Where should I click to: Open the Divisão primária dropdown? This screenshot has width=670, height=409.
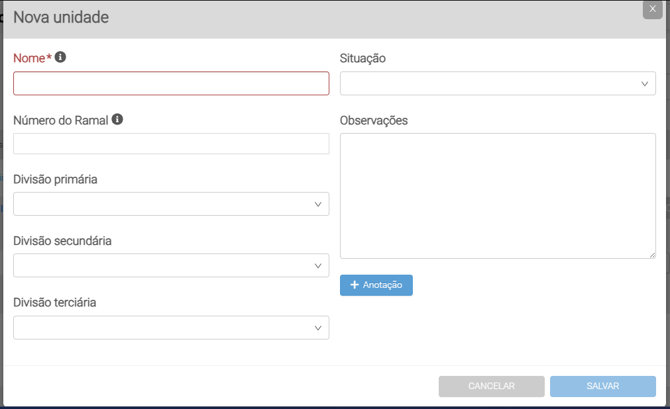click(x=171, y=204)
